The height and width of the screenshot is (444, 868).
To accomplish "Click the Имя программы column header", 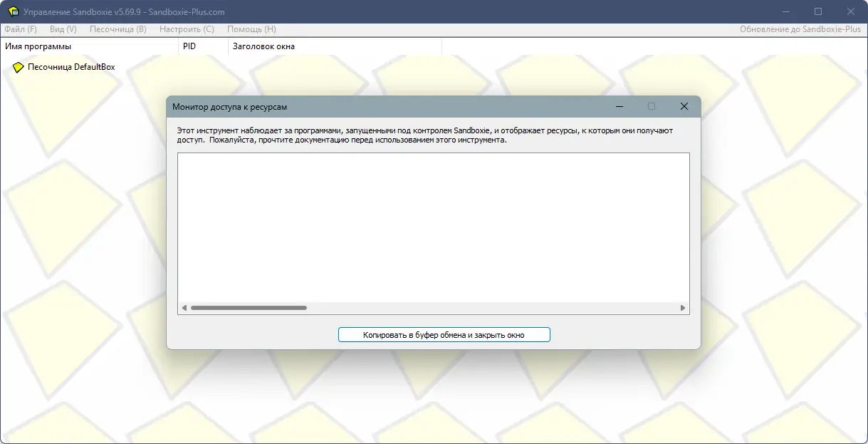I will click(x=89, y=46).
